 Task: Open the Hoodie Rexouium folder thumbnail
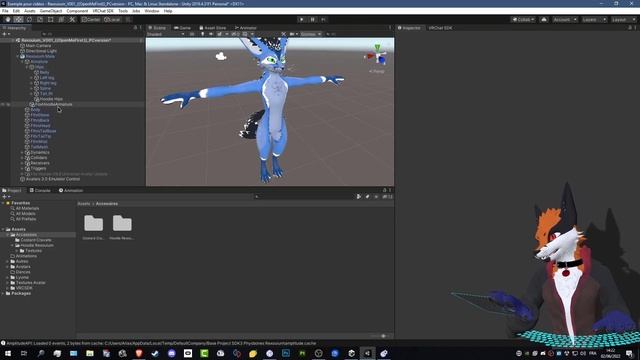click(122, 223)
